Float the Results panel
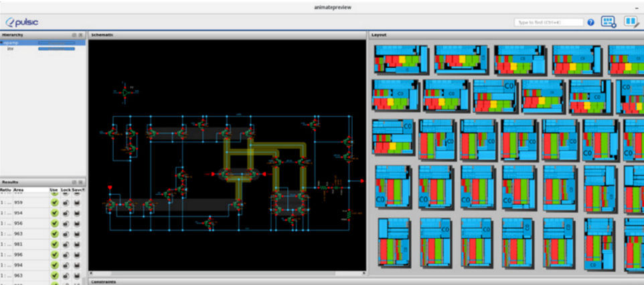Image resolution: width=644 pixels, height=285 pixels. (x=74, y=183)
